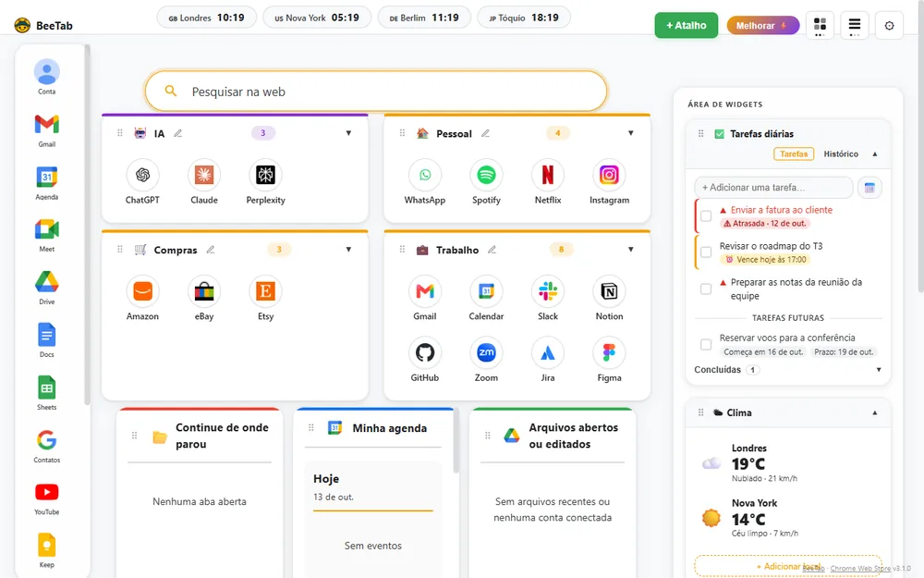Open Google Drive in the sidebar
The height and width of the screenshot is (578, 924).
pos(46,288)
